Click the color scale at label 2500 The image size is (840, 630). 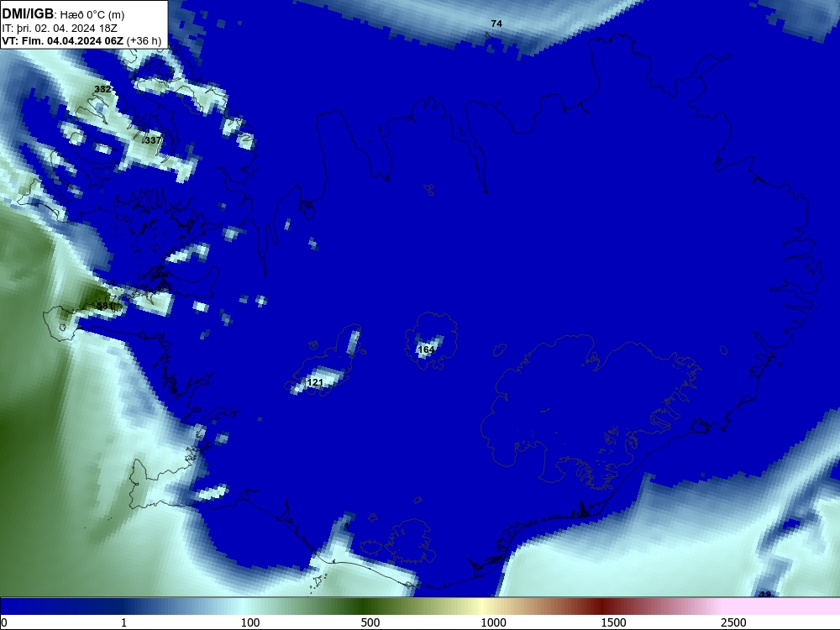pos(733,622)
